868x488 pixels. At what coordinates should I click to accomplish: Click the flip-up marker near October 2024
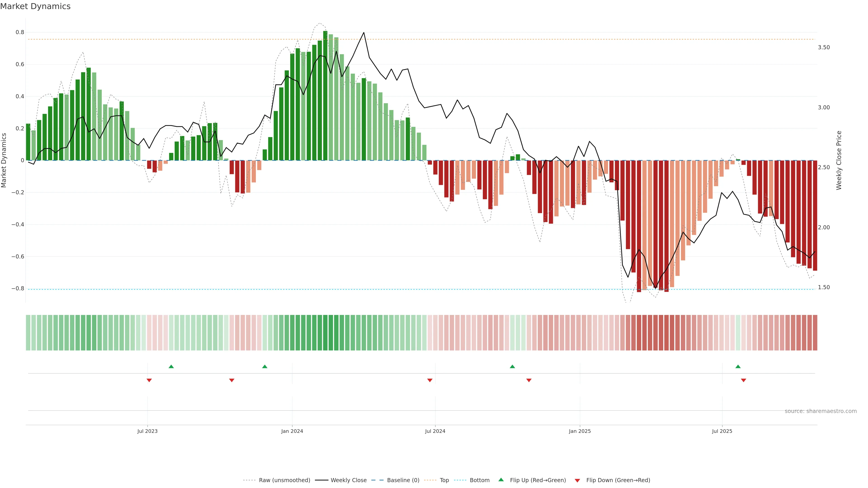(x=512, y=366)
